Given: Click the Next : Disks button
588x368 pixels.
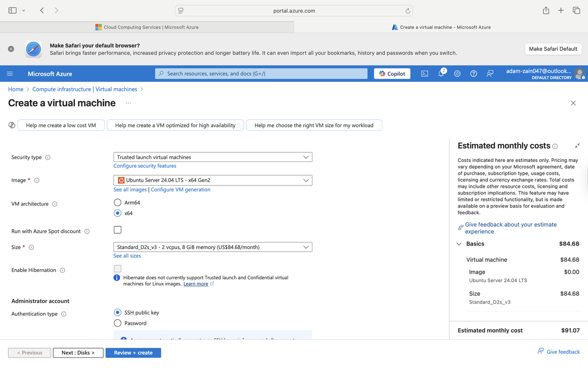Looking at the screenshot, I should tap(78, 353).
